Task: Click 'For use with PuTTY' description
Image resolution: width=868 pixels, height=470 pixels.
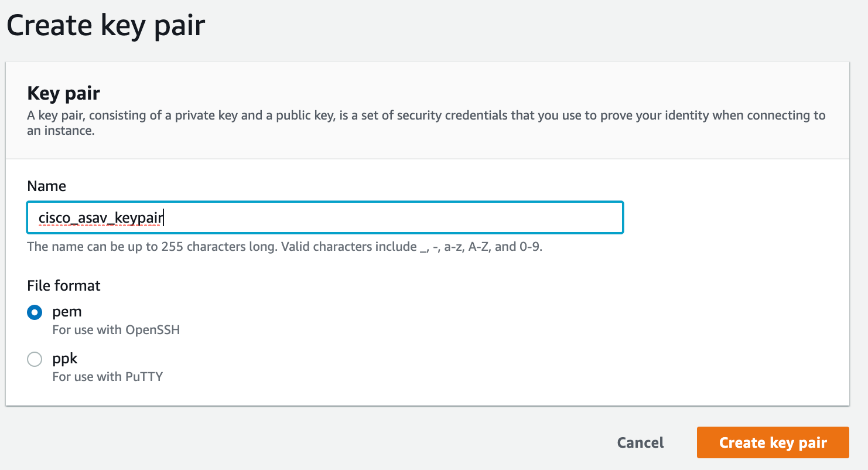Action: (x=108, y=376)
